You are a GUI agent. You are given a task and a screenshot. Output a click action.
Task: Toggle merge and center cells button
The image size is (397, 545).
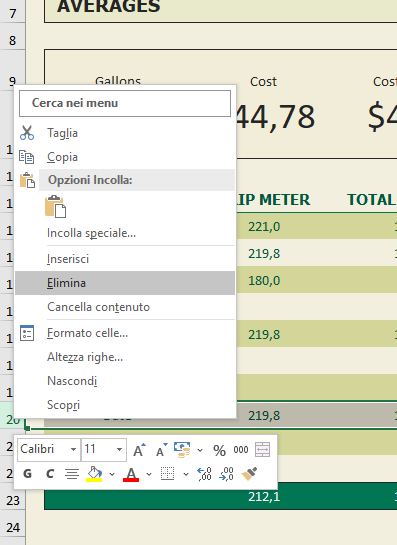pos(262,449)
